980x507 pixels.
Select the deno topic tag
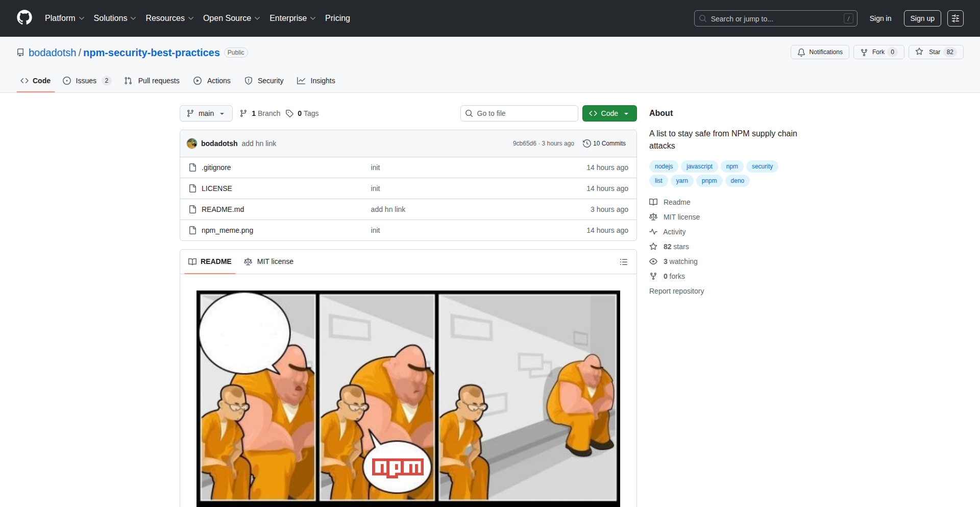click(737, 181)
